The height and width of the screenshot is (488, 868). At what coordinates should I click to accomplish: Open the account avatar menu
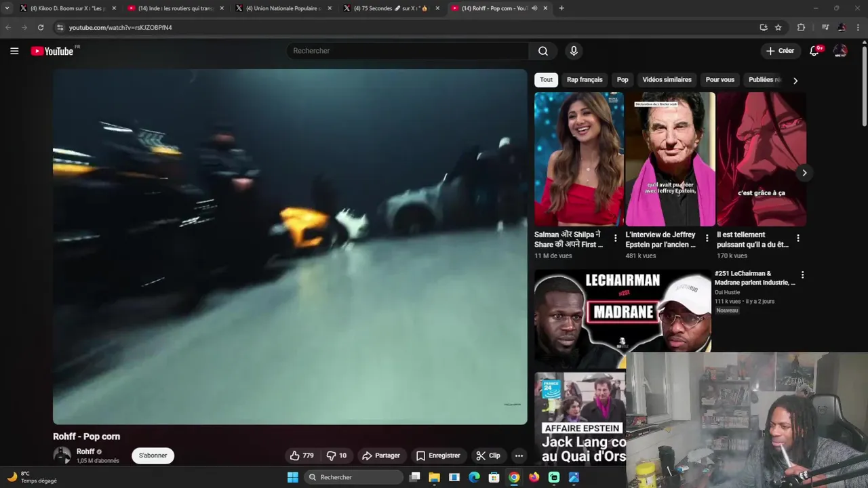point(840,51)
